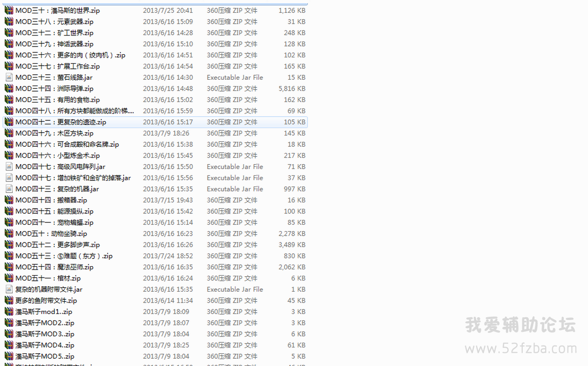Click the jar icon beside 萤石线路.jar
The width and height of the screenshot is (588, 366).
(9, 77)
